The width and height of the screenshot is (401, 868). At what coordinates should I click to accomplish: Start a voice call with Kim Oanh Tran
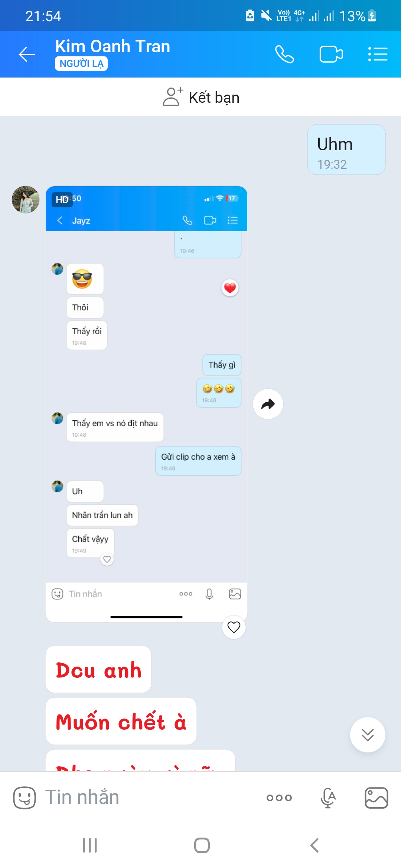pyautogui.click(x=284, y=55)
